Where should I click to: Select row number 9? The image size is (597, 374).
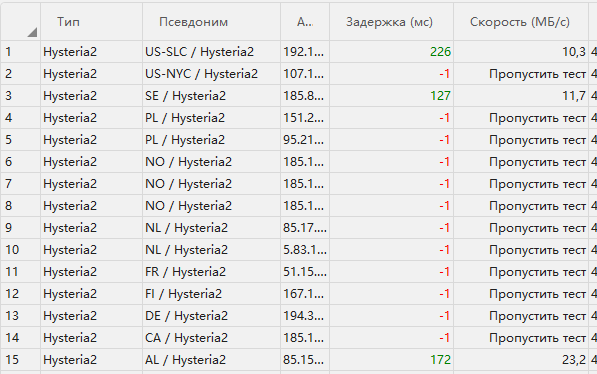click(x=8, y=228)
